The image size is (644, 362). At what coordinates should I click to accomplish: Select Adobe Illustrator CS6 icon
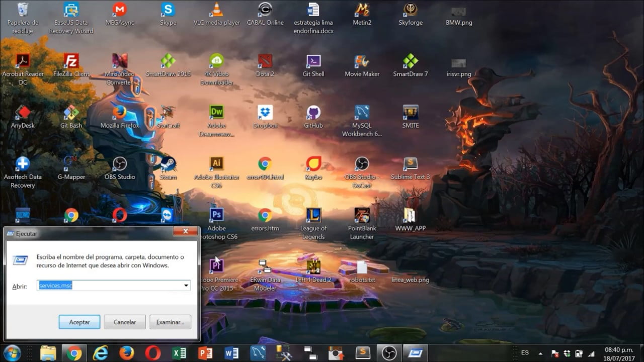217,172
